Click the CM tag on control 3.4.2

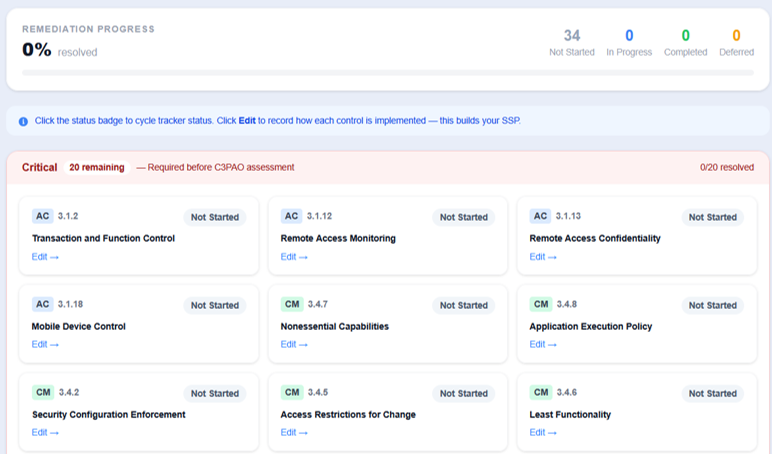[43, 392]
